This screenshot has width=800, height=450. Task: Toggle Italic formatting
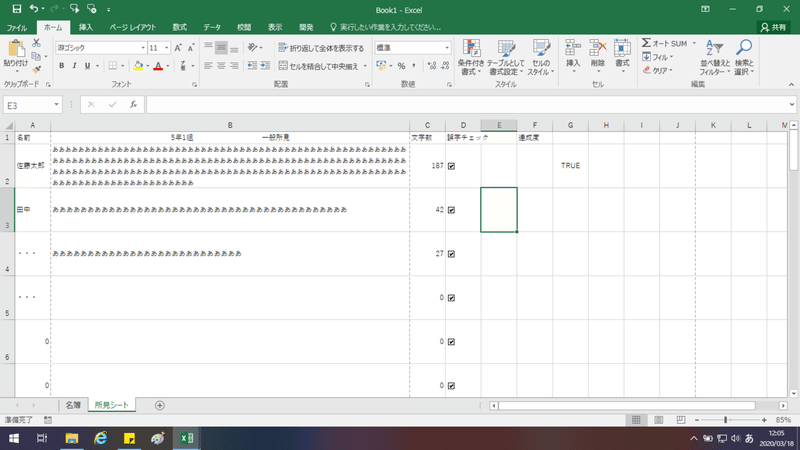[74, 66]
